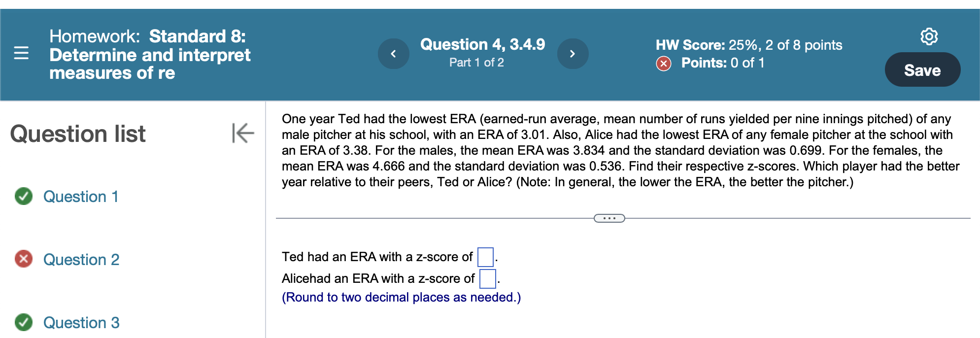Click Ted's z-score answer box
980x338 pixels.
tap(485, 256)
